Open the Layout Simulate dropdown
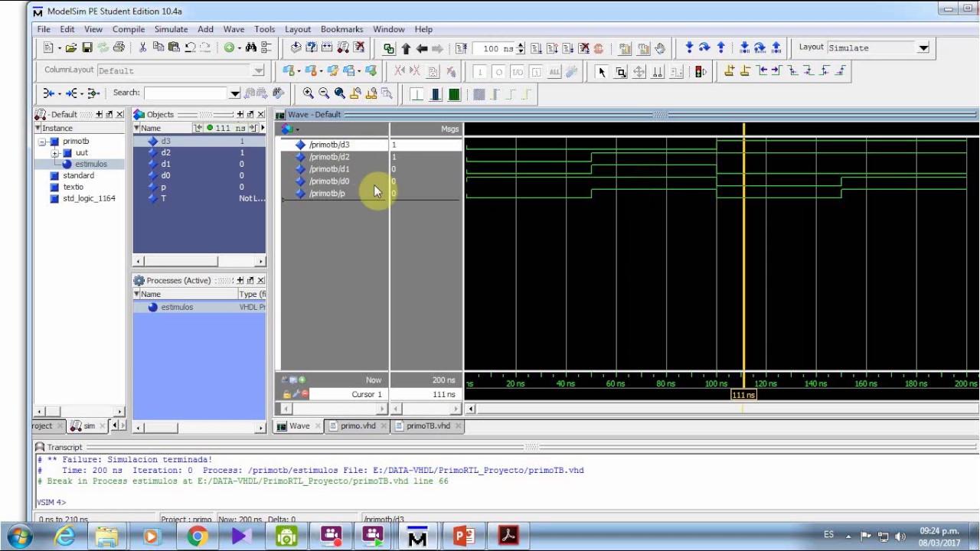Screen dimensions: 980x551 click(x=923, y=48)
